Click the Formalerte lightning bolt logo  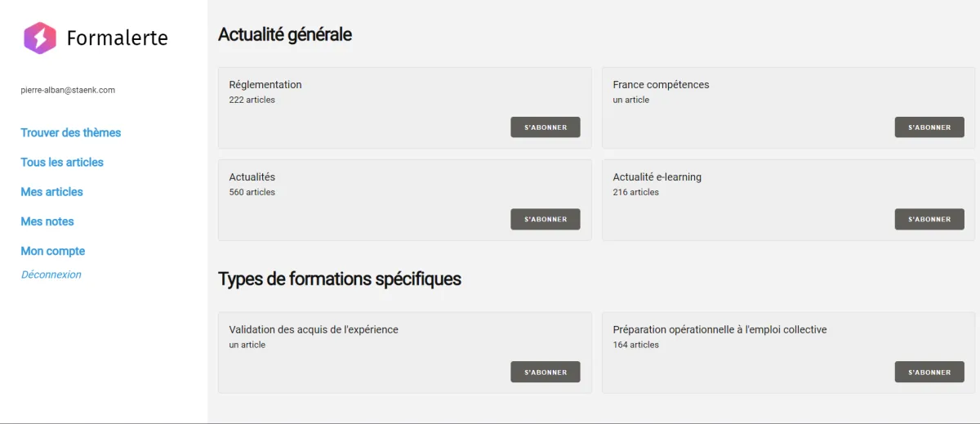point(39,38)
